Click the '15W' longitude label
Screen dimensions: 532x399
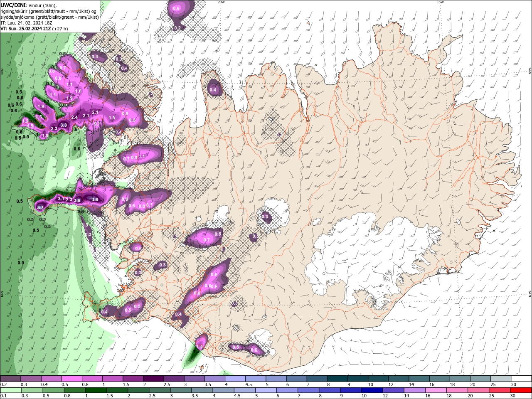pyautogui.click(x=440, y=2)
